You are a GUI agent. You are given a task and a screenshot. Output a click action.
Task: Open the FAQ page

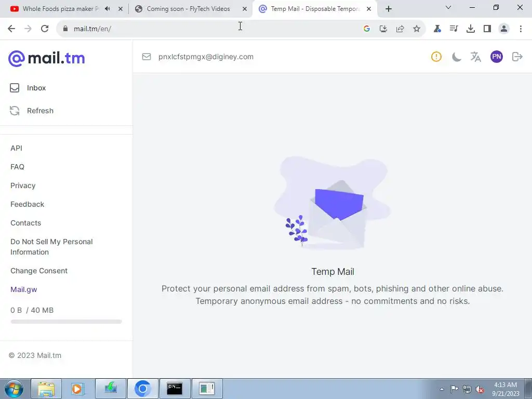(x=17, y=167)
